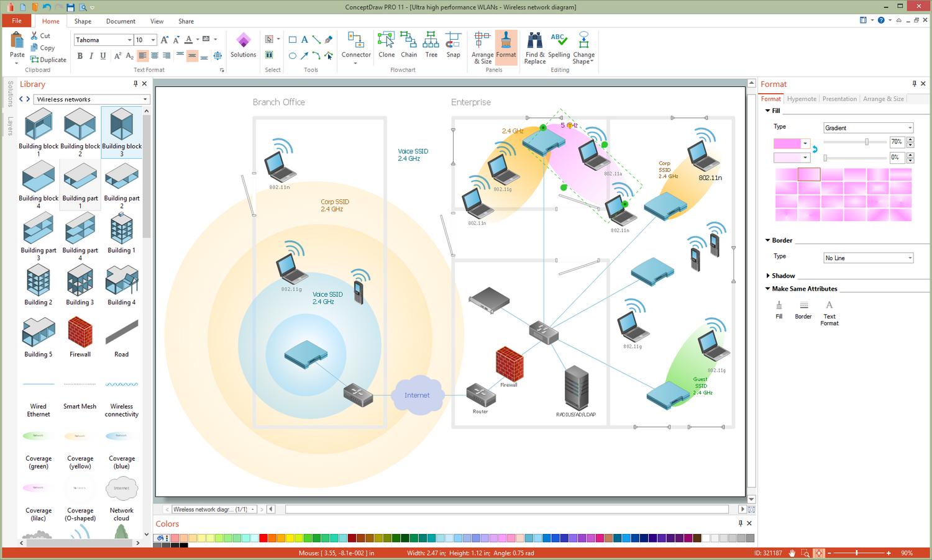The height and width of the screenshot is (560, 932).
Task: Open the Connector tool button
Action: click(356, 48)
